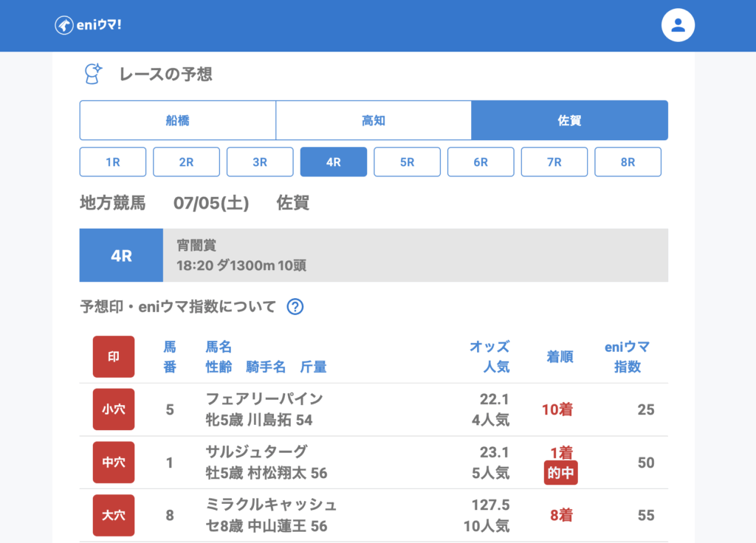Click the red 的中 hit badge
The height and width of the screenshot is (543, 756).
pos(560,473)
